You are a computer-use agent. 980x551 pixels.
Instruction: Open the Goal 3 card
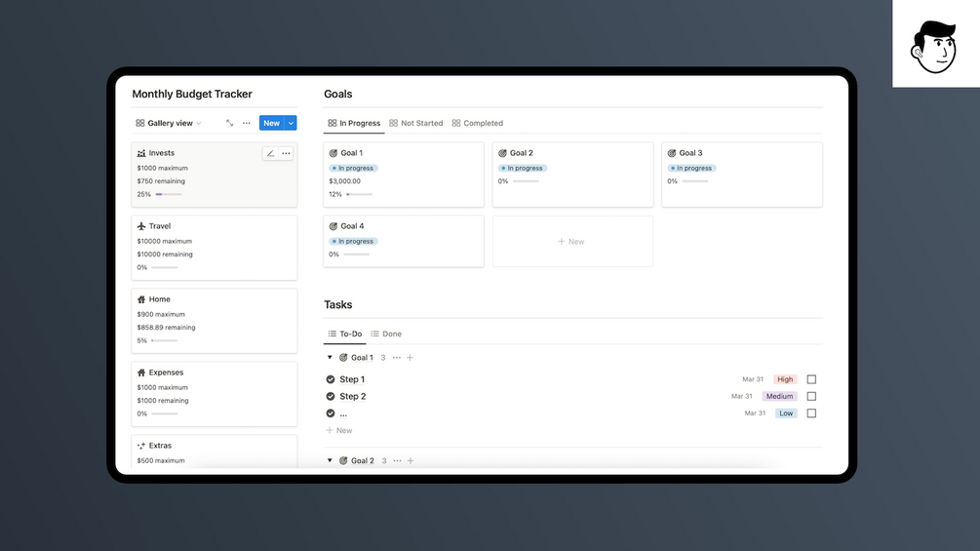pyautogui.click(x=742, y=175)
